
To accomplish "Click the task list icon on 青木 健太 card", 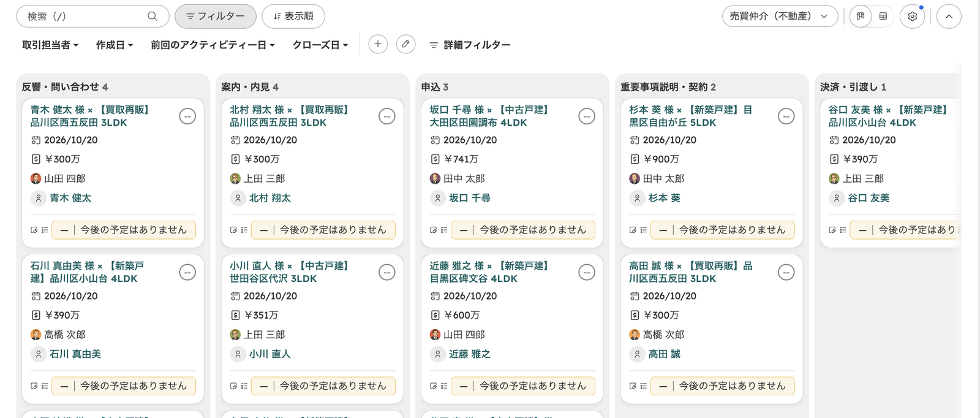I will (45, 230).
